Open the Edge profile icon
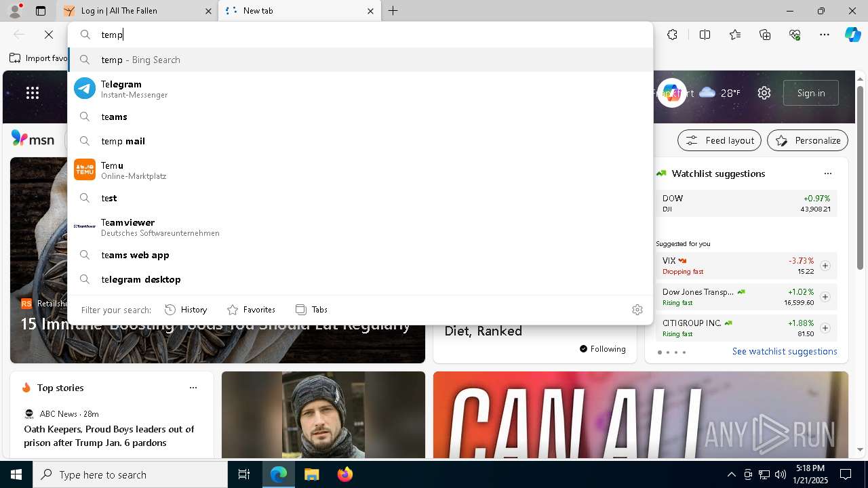The width and height of the screenshot is (868, 488). pos(15,11)
